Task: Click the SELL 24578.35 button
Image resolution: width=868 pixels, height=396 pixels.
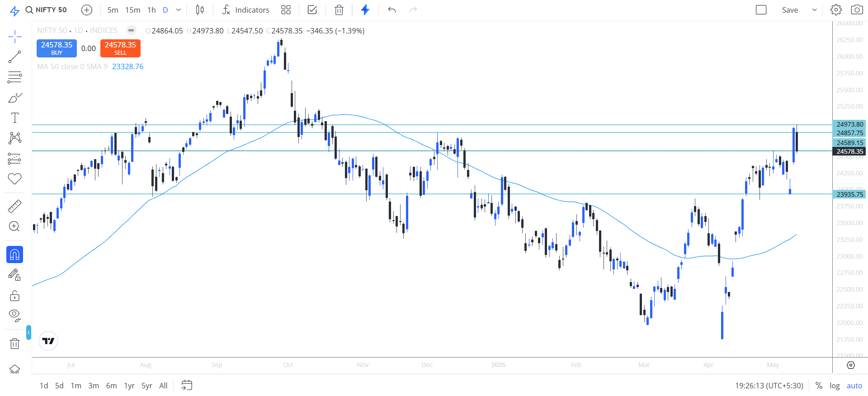Action: [x=120, y=48]
